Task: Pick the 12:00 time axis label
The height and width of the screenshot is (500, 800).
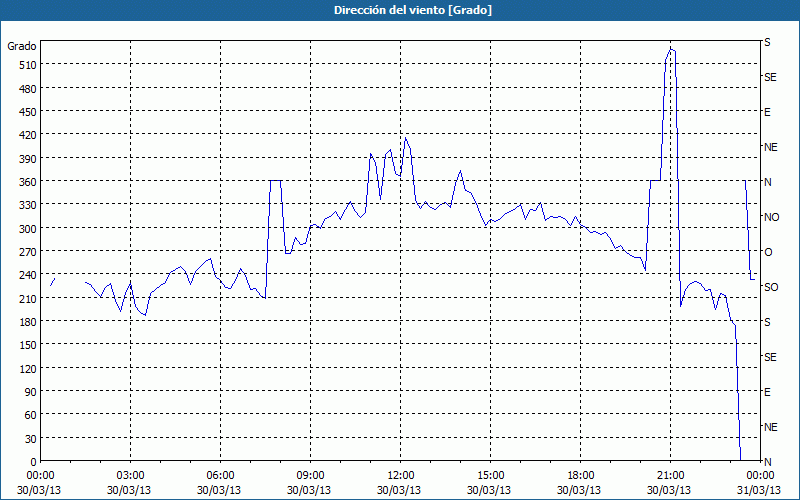Action: (401, 476)
